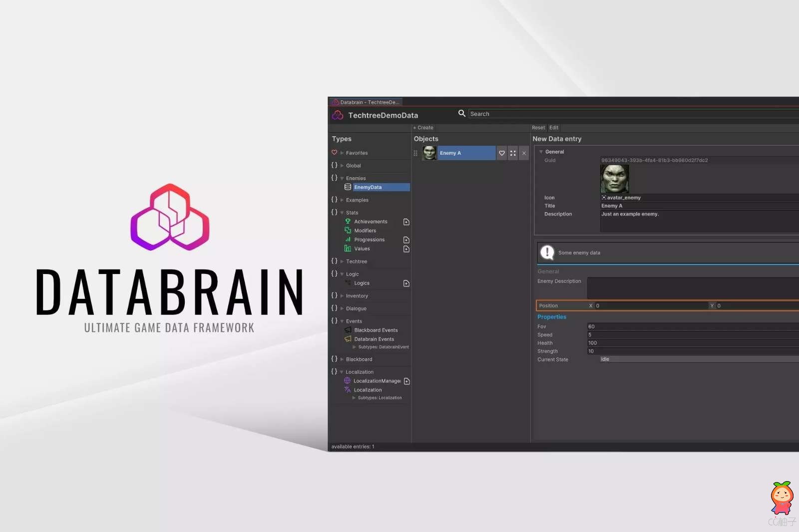Click the Enemy Description text area
Image resolution: width=799 pixels, height=532 pixels.
click(x=693, y=288)
